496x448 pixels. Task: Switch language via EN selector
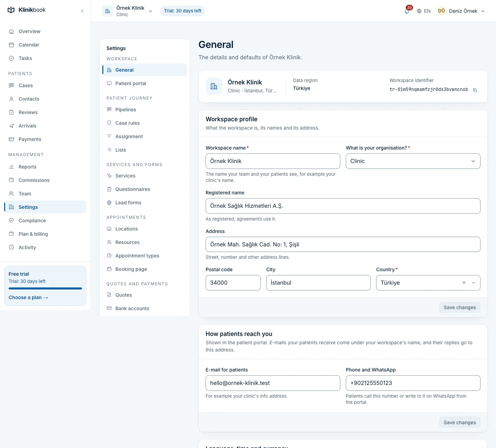(x=424, y=11)
